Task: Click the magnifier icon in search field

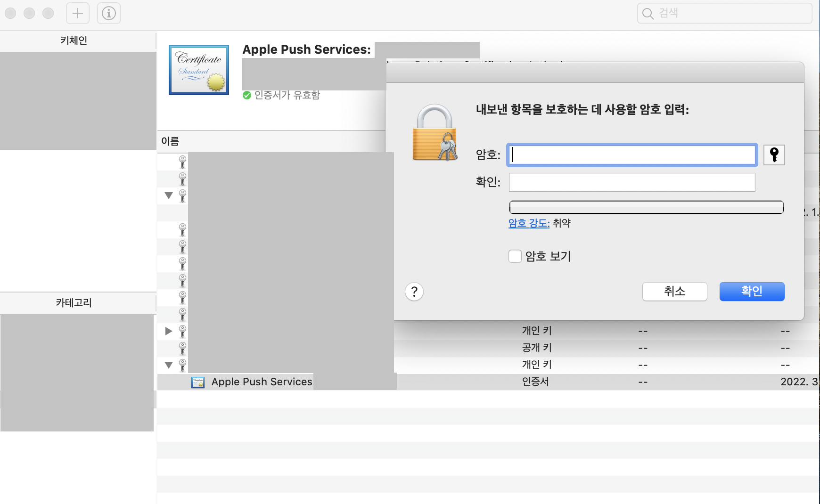Action: click(648, 14)
